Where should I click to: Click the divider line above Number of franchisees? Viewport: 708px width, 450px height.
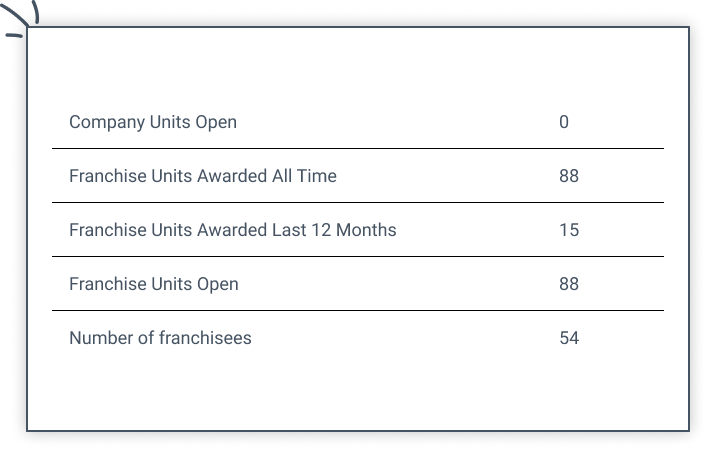click(x=357, y=311)
